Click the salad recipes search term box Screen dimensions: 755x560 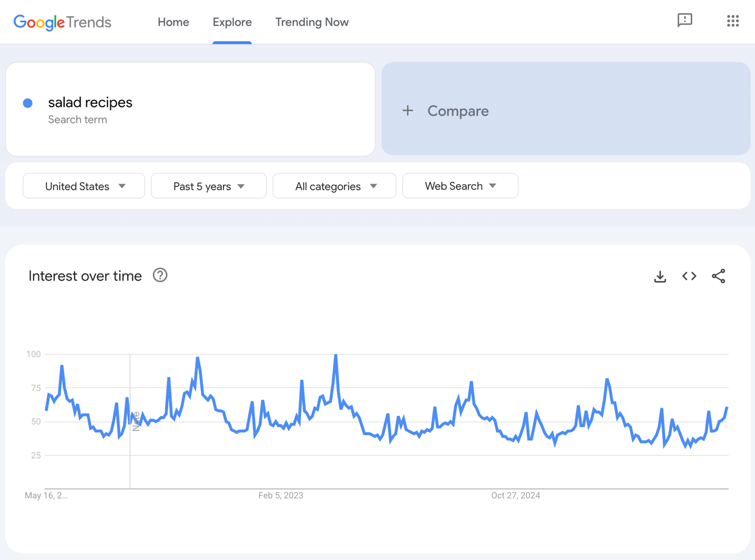[190, 109]
